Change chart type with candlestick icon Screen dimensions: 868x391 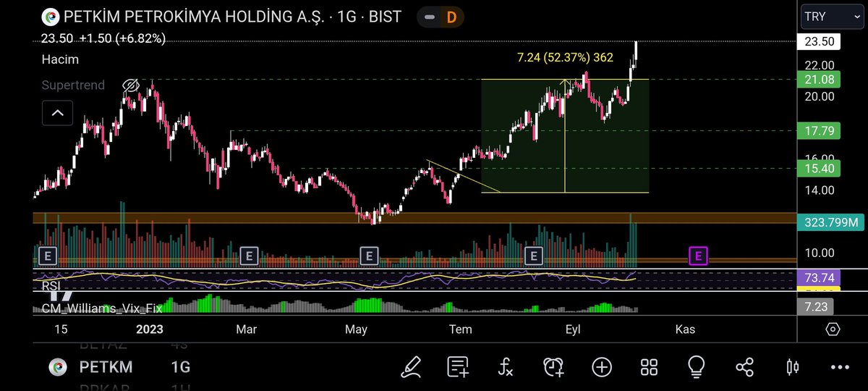(x=792, y=366)
